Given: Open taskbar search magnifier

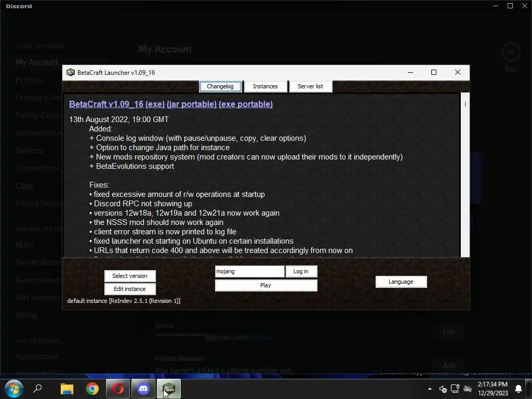Looking at the screenshot, I should (x=37, y=388).
